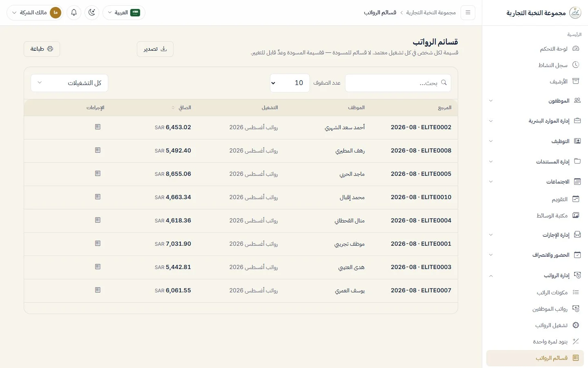Image resolution: width=588 pixels, height=368 pixels.
Task: Click the notifications bell icon
Action: click(x=74, y=13)
